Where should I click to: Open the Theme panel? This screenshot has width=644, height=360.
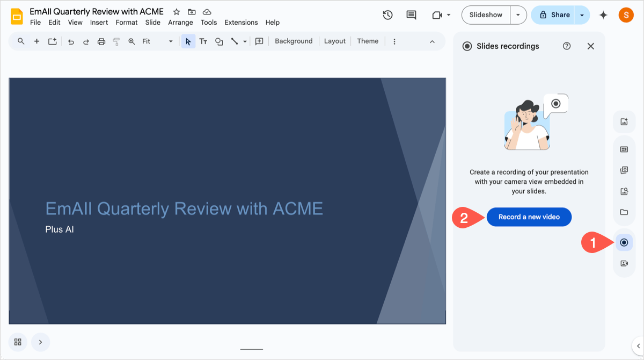point(368,41)
